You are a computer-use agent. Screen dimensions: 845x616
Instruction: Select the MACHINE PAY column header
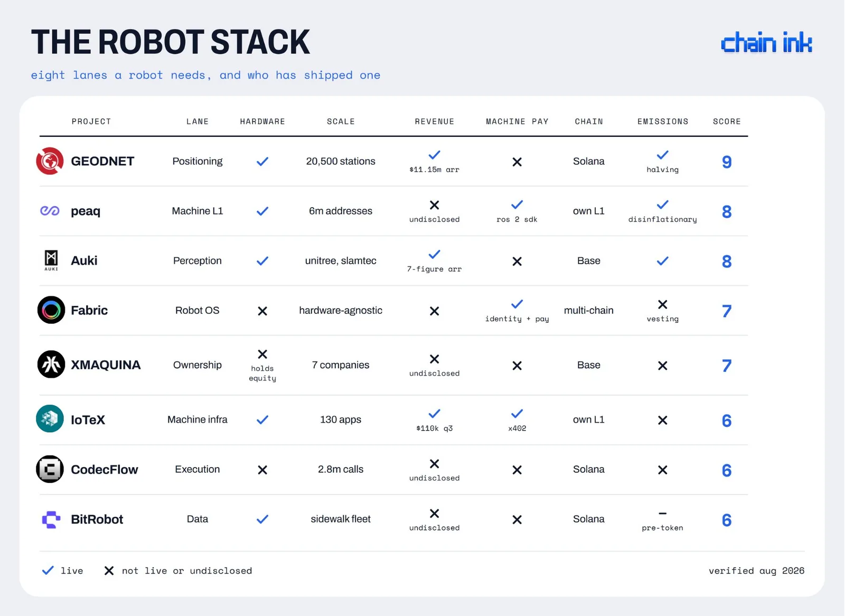[x=517, y=122]
